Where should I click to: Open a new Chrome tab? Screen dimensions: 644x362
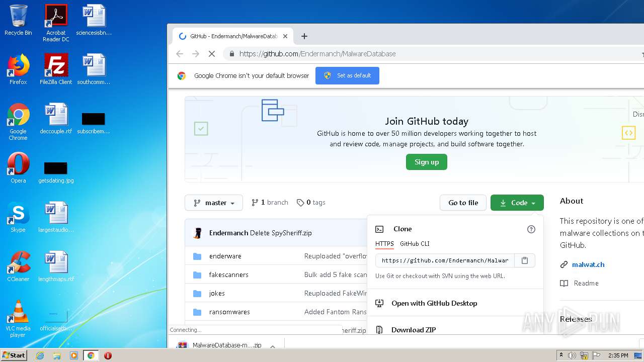pos(304,36)
